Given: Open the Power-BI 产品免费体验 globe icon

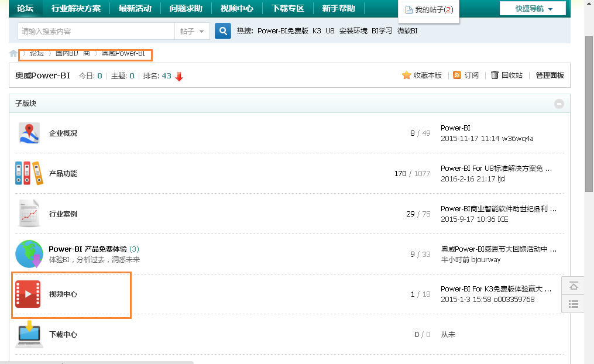Looking at the screenshot, I should click(x=29, y=254).
